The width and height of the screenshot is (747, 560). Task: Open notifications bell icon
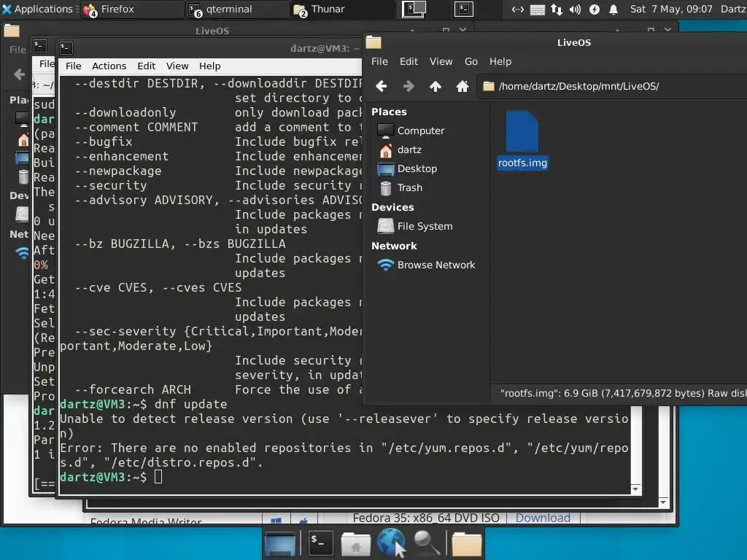614,9
